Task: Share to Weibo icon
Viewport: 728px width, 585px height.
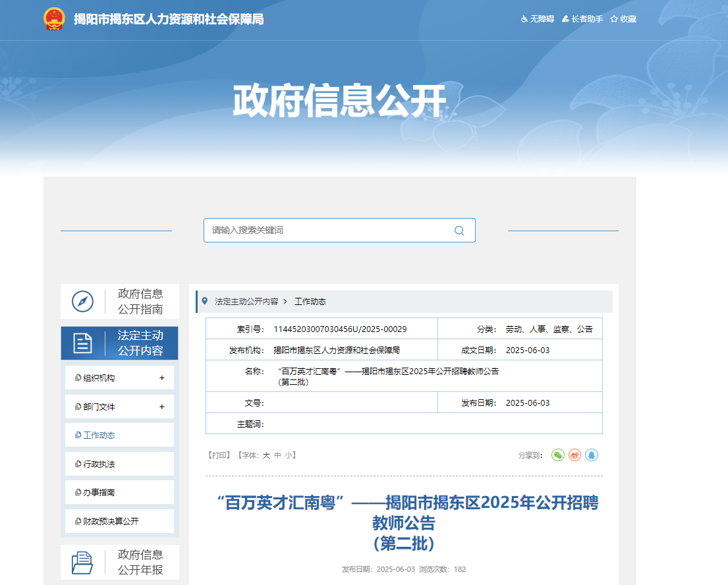Action: click(x=574, y=455)
